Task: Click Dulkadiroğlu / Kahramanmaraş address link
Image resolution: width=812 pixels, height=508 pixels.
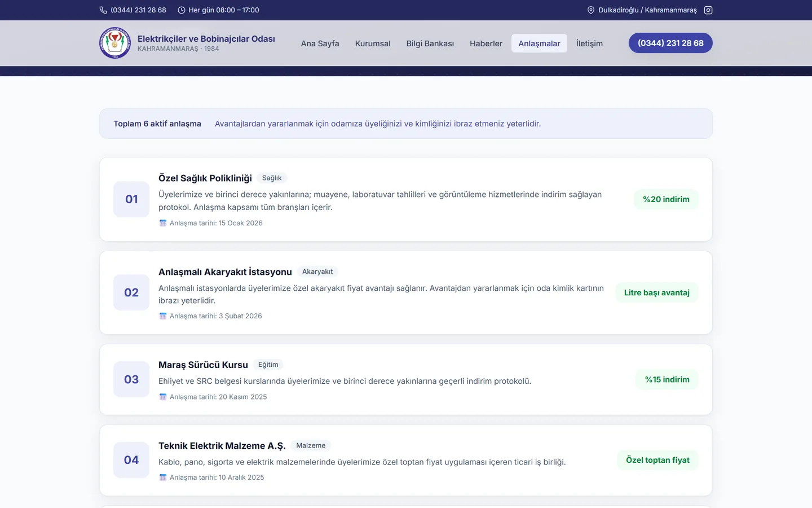Action: click(x=647, y=10)
